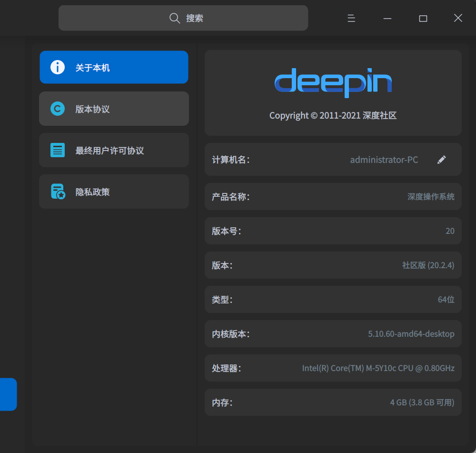Click the administrator-PC computer name text
Screen dimensions: 476x453
[x=384, y=160]
